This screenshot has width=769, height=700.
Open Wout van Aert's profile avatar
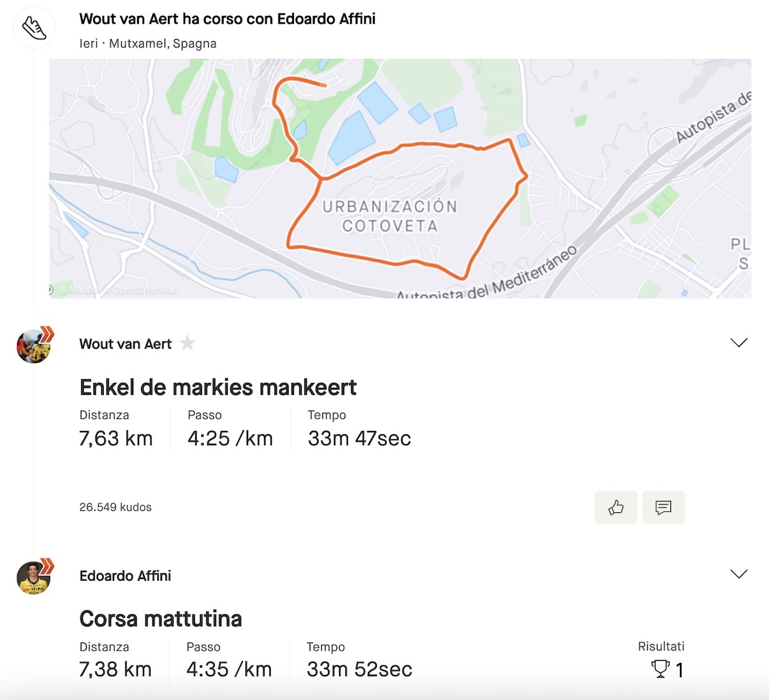pos(33,346)
